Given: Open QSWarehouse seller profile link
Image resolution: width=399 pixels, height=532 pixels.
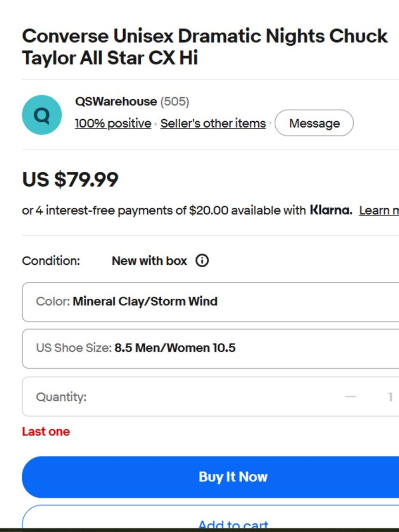Looking at the screenshot, I should [x=116, y=101].
